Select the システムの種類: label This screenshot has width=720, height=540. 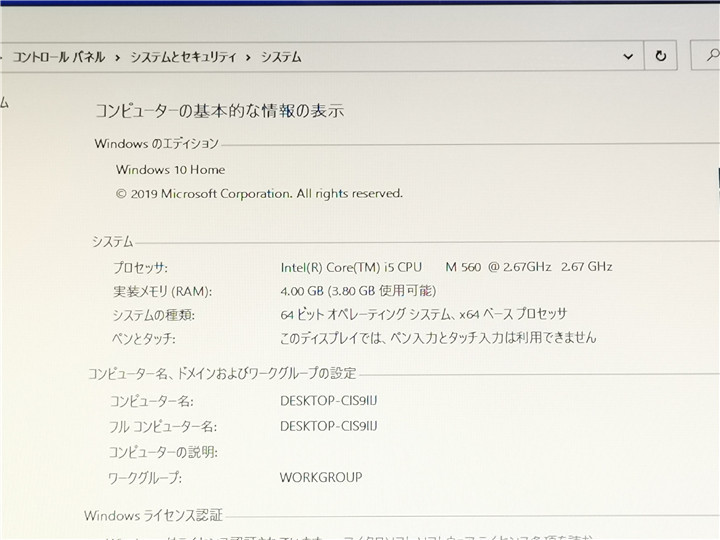coord(154,315)
